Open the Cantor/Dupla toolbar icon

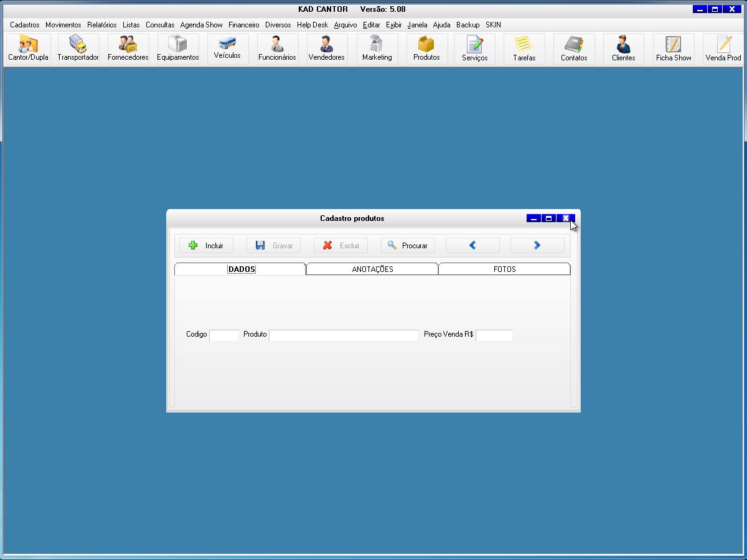click(28, 49)
